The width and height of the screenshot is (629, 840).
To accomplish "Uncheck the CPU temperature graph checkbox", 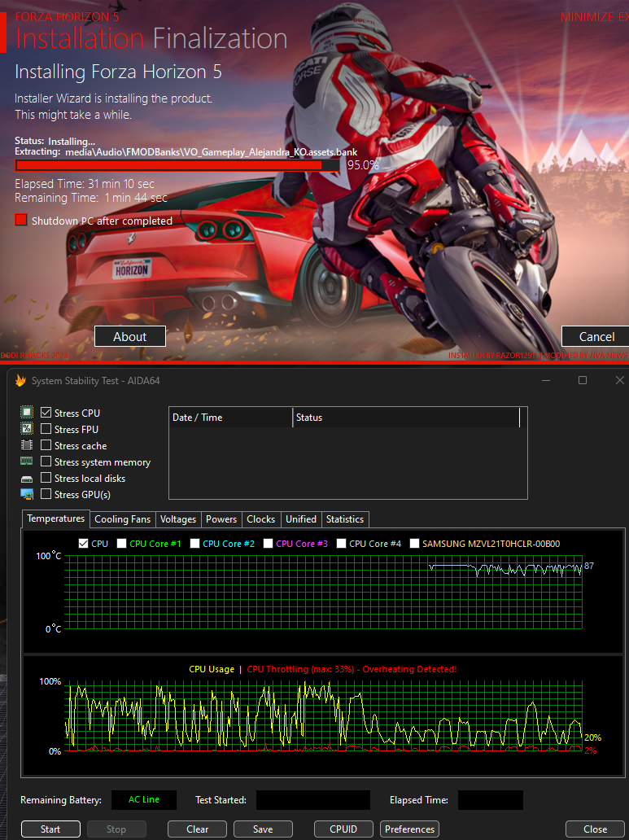I will (83, 543).
